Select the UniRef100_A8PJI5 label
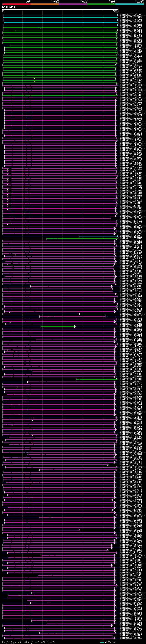Image resolution: width=146 pixels, height=644 pixels. [131, 246]
